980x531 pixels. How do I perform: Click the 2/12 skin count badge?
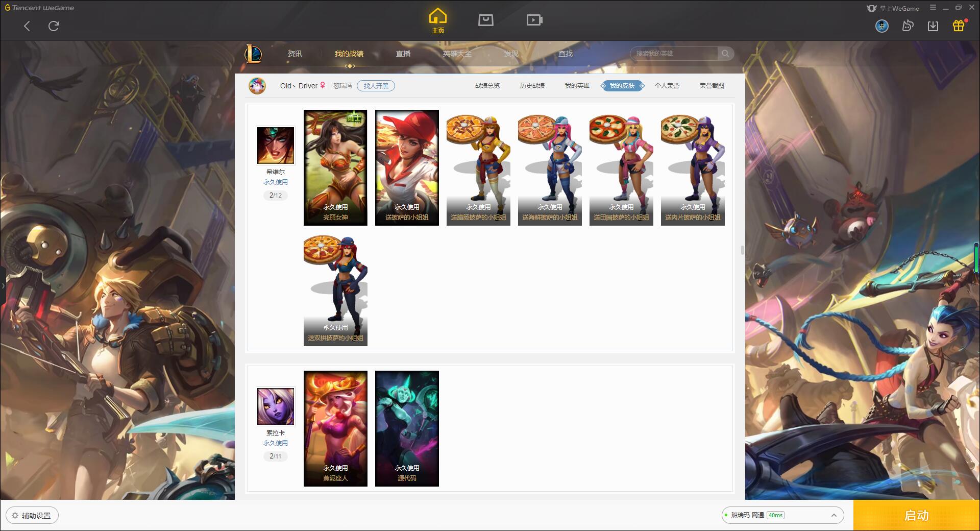(x=276, y=196)
